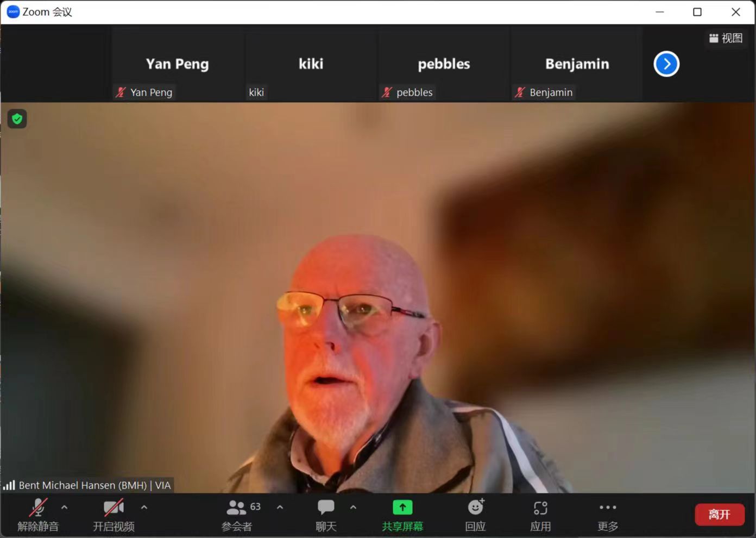Expand chat options arrow beside 聊天

[x=353, y=507]
